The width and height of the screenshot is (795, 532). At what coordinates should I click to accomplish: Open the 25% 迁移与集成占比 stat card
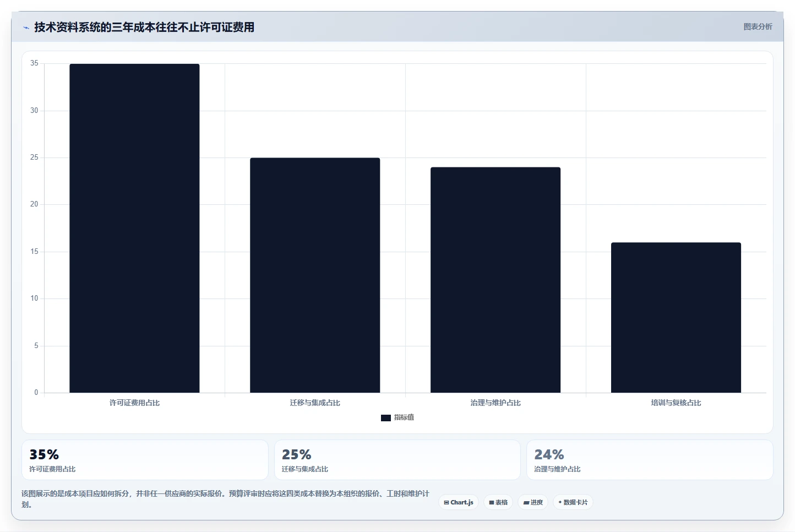coord(397,460)
